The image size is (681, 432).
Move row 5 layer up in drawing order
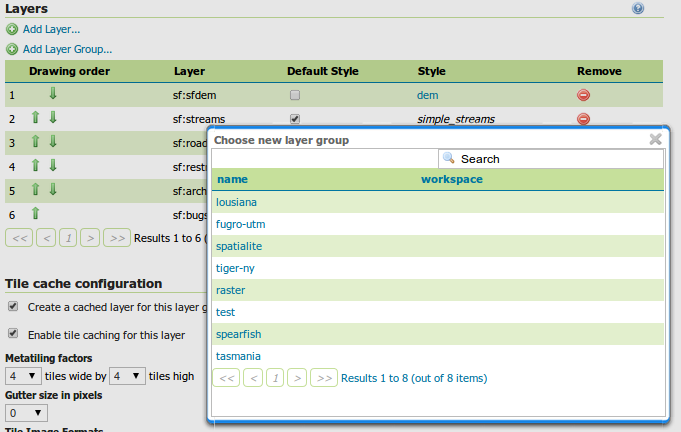pos(36,189)
